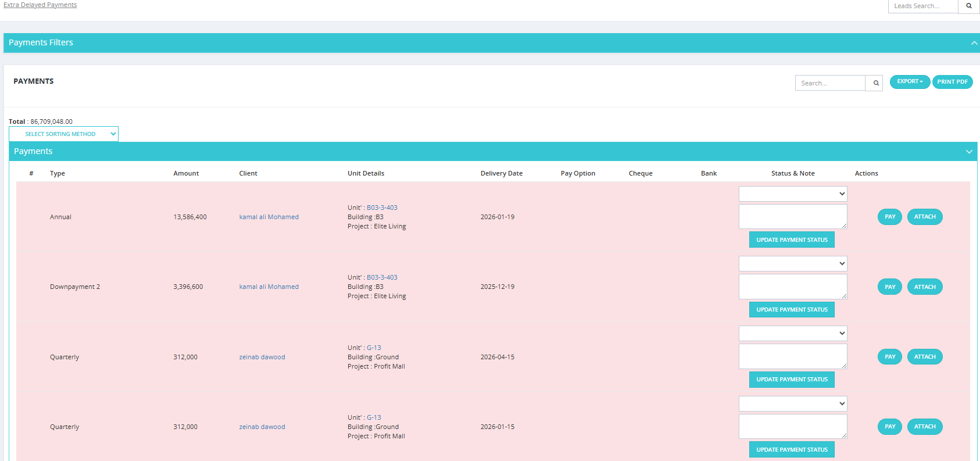Open client zeinab dawood in 2026-01-15 row
This screenshot has height=461, width=980.
click(262, 427)
